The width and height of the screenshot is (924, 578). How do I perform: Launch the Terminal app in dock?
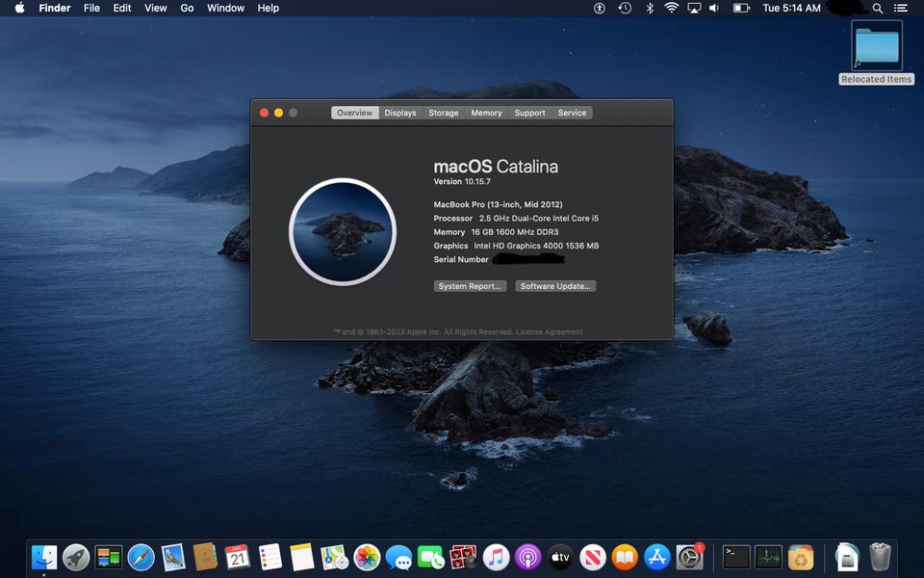click(736, 557)
